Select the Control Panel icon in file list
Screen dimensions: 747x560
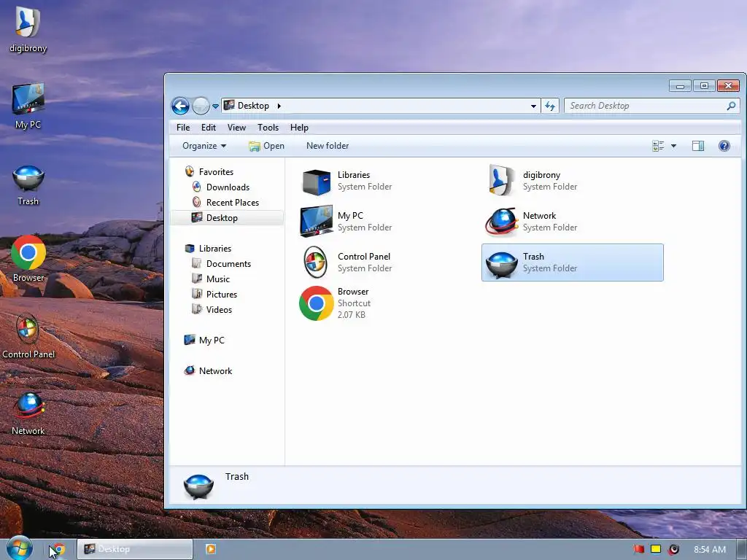click(x=315, y=262)
